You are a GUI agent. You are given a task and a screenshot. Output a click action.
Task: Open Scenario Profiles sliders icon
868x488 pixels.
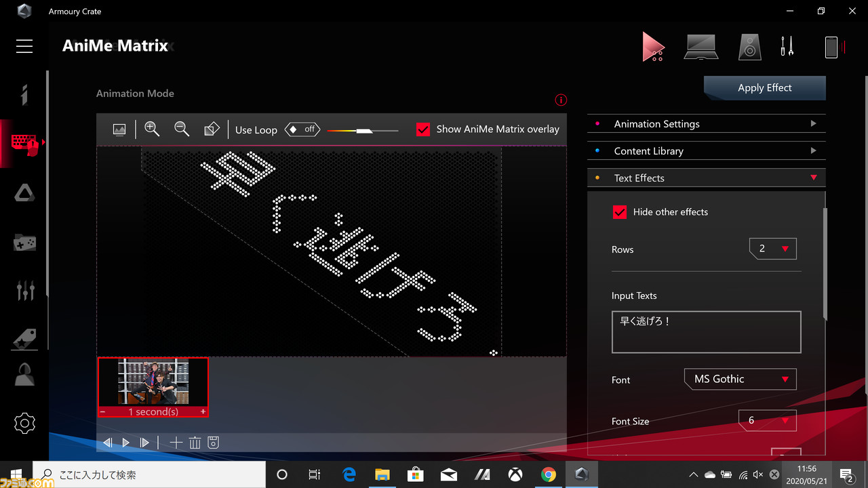click(x=24, y=290)
